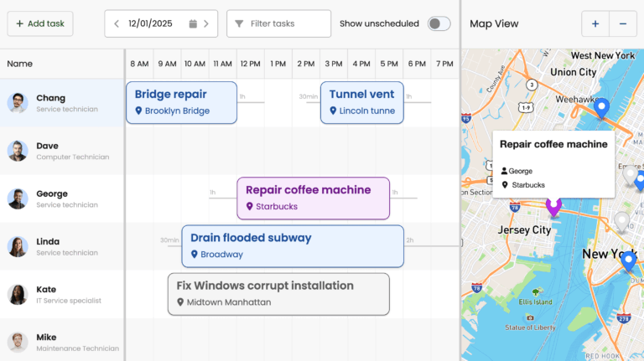Zoom in the map with plus button
The width and height of the screenshot is (644, 361).
point(595,23)
